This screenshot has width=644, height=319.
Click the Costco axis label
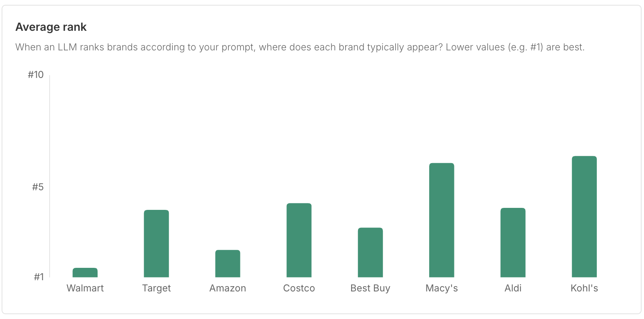pyautogui.click(x=299, y=288)
